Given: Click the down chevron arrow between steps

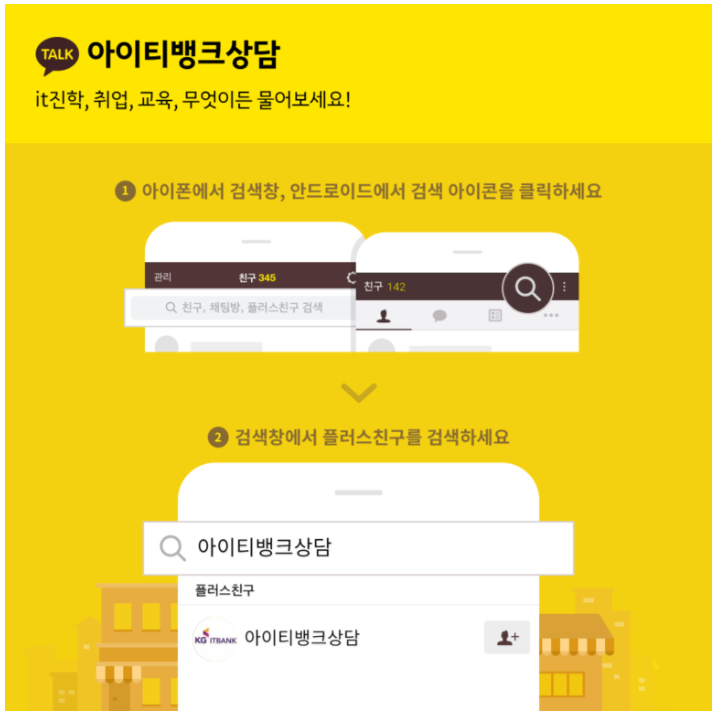Looking at the screenshot, I should [x=359, y=393].
